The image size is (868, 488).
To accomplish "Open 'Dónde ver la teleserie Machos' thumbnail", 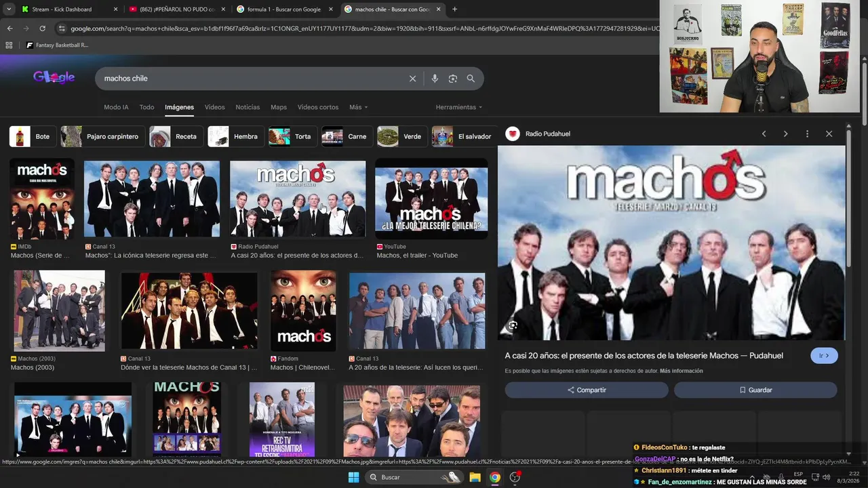I will click(x=189, y=311).
